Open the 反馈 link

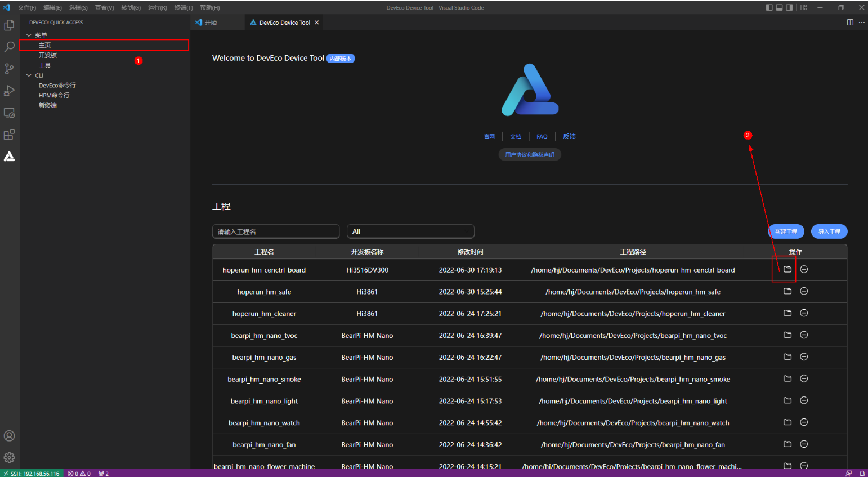(569, 136)
